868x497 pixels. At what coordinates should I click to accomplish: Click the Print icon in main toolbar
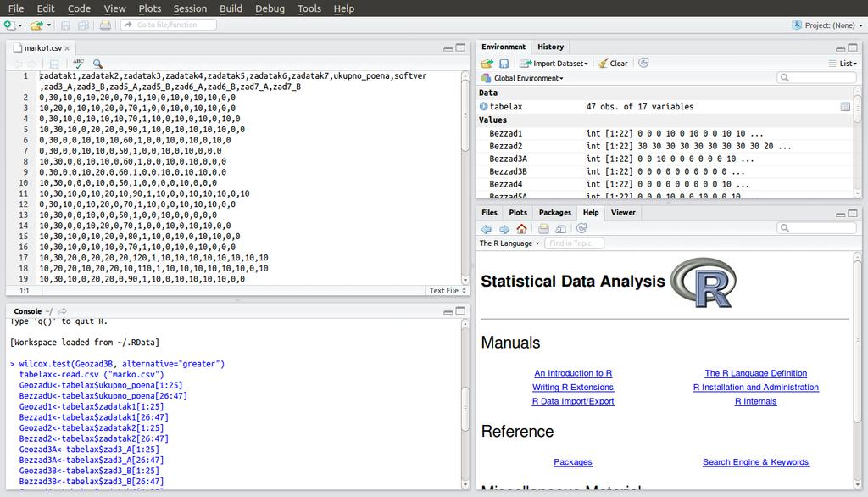tap(105, 25)
